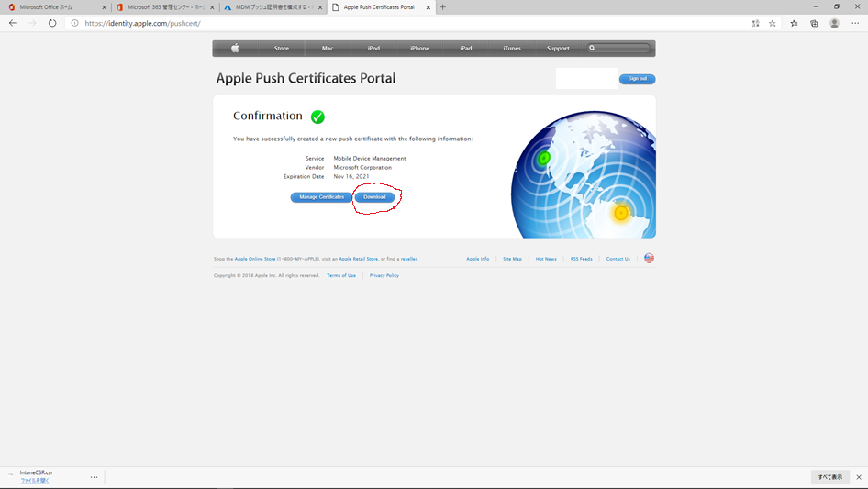This screenshot has height=489, width=868.
Task: Open the RSS Feeds footer link
Action: point(581,259)
